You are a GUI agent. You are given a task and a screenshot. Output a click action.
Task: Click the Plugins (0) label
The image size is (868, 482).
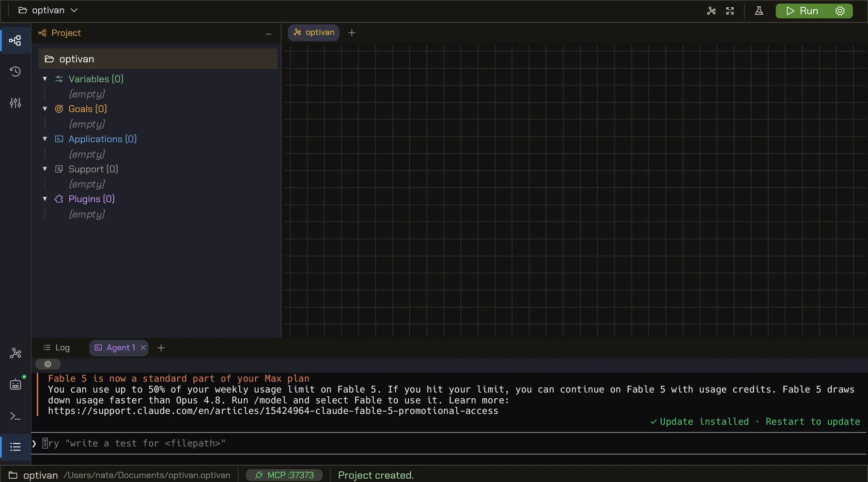[x=92, y=199]
